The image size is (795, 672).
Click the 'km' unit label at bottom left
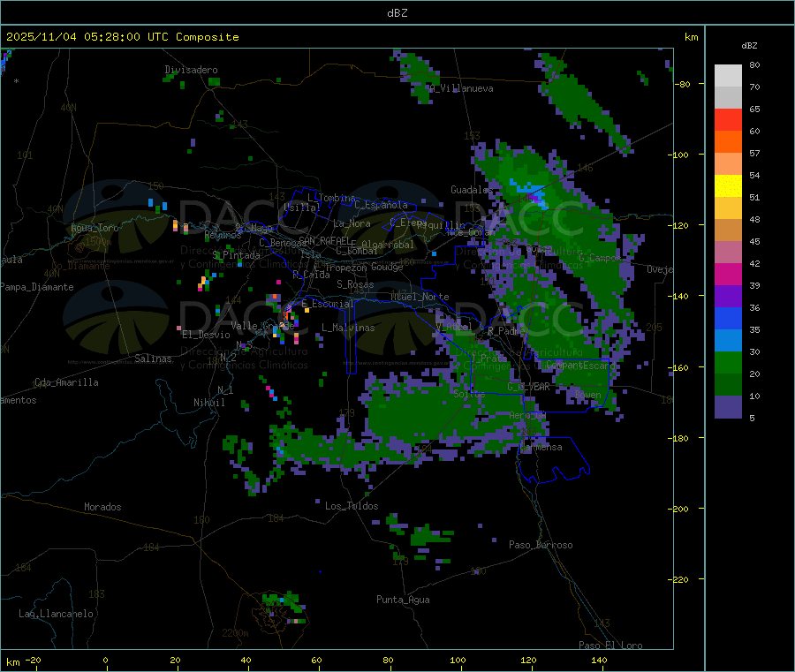click(12, 662)
